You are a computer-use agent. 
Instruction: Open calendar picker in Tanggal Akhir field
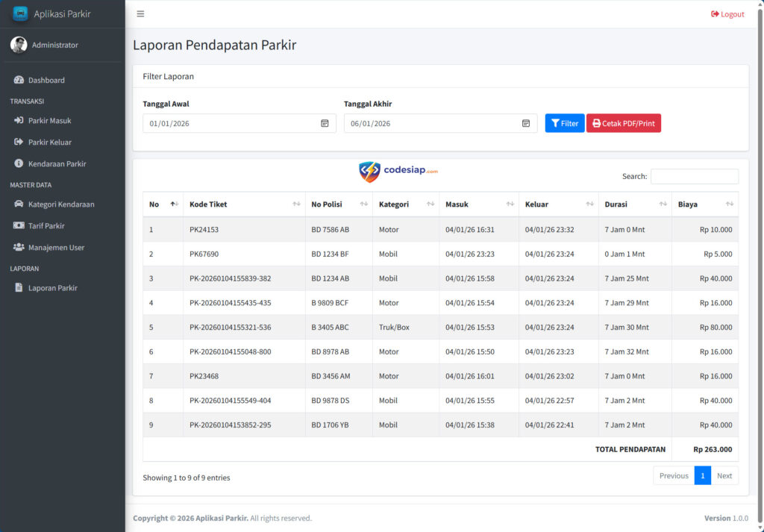[x=525, y=123]
